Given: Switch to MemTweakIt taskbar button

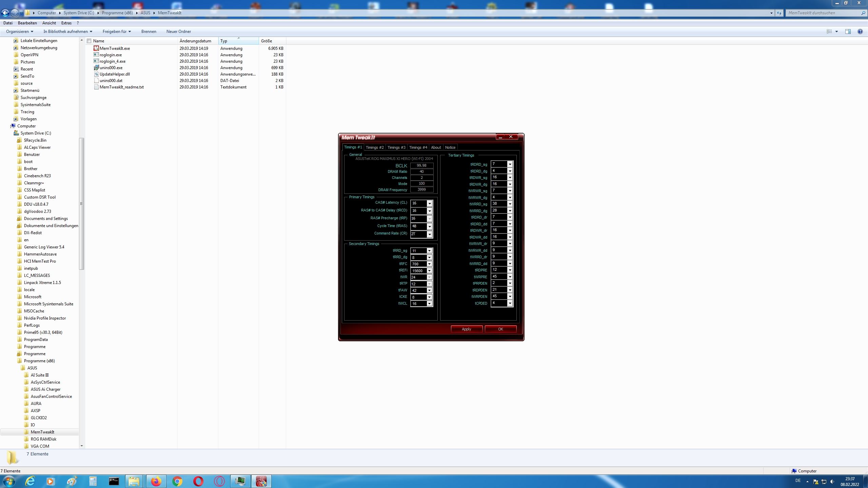Looking at the screenshot, I should coord(261,481).
